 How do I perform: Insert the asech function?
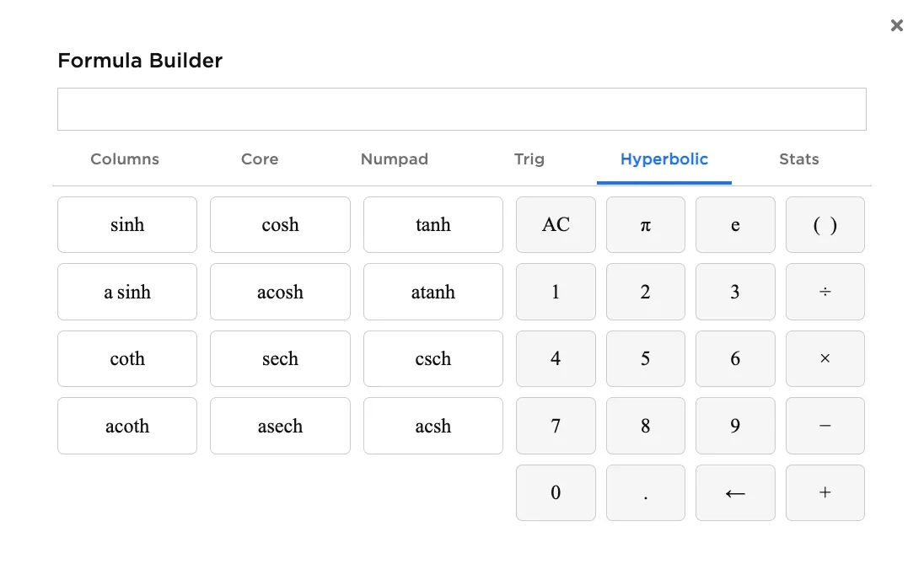click(x=280, y=426)
